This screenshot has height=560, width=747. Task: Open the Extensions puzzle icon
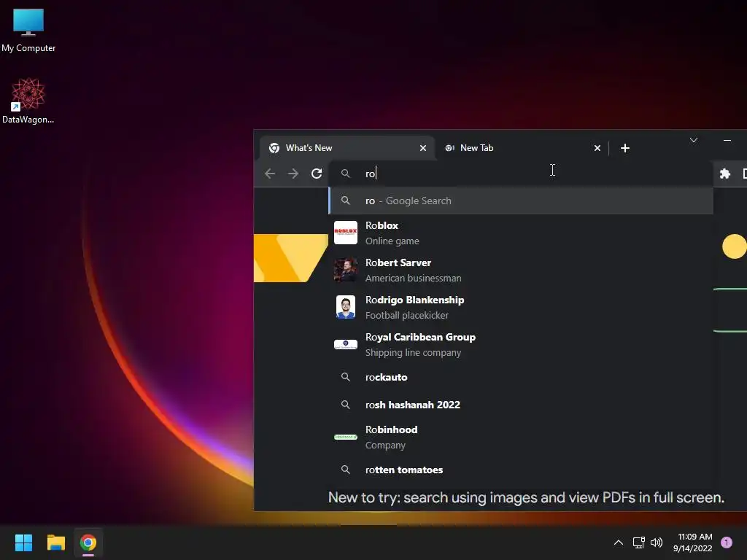724,174
